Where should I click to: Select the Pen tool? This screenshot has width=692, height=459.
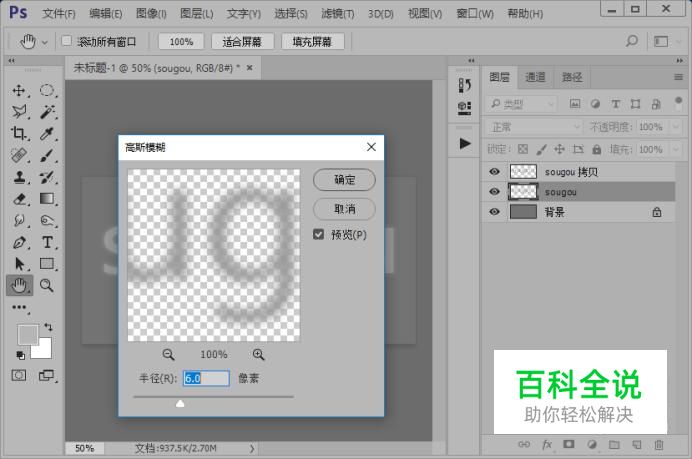click(19, 242)
